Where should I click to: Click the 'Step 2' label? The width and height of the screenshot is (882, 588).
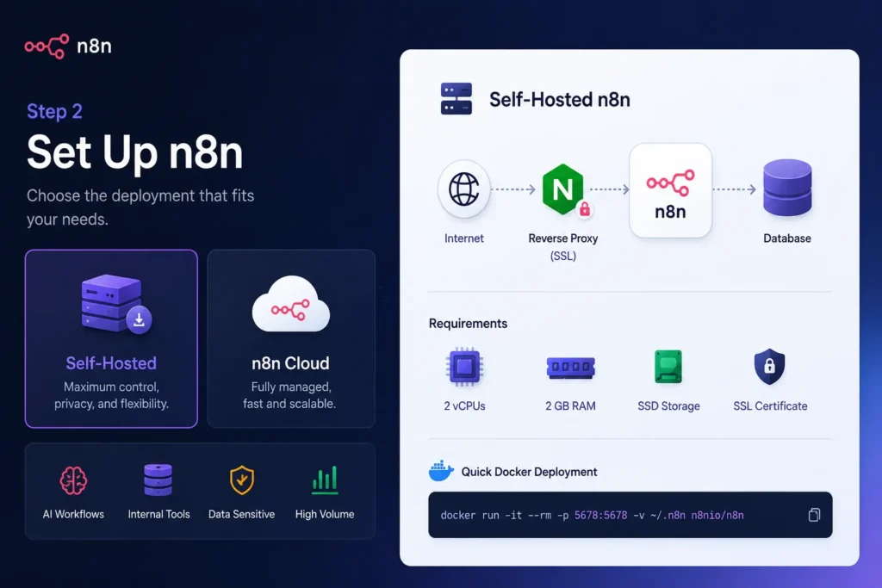[54, 111]
